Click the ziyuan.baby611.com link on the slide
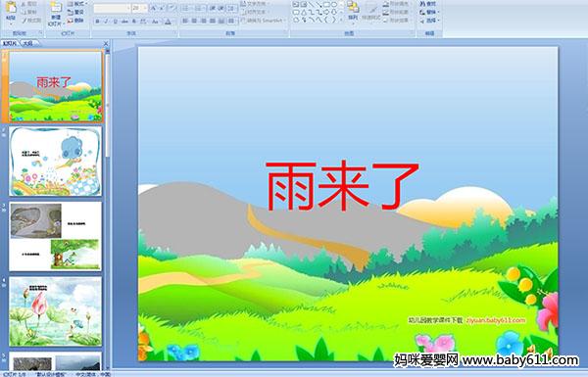588x377 pixels. click(496, 320)
